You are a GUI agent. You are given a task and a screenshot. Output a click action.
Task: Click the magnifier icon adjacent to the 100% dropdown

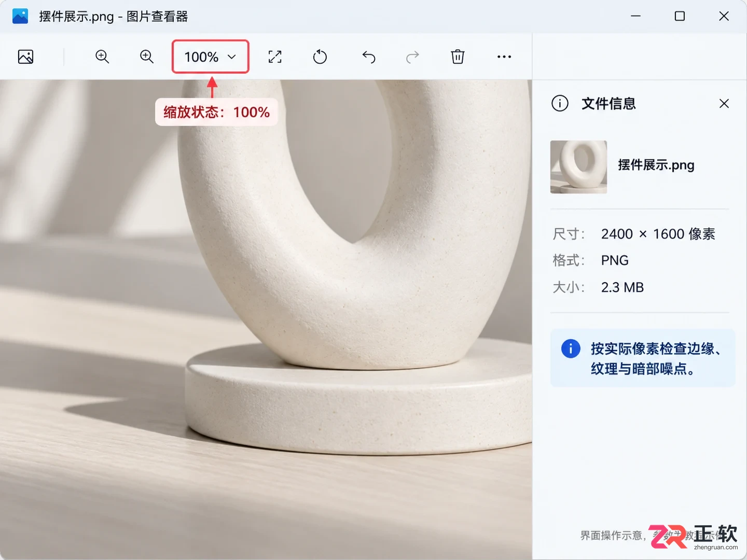click(147, 57)
